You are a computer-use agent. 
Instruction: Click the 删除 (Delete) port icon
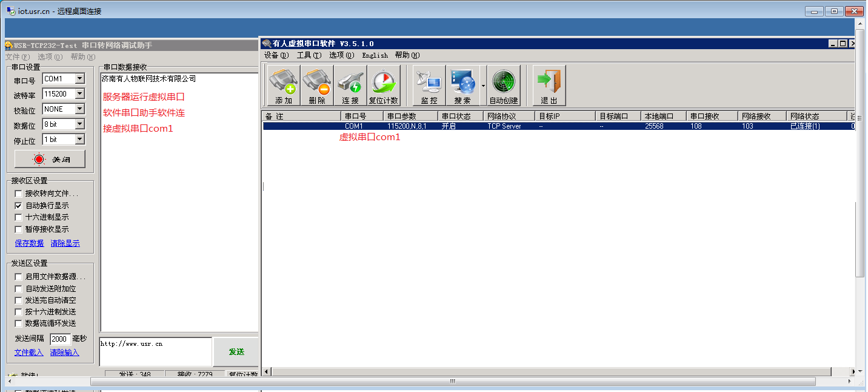[x=316, y=86]
